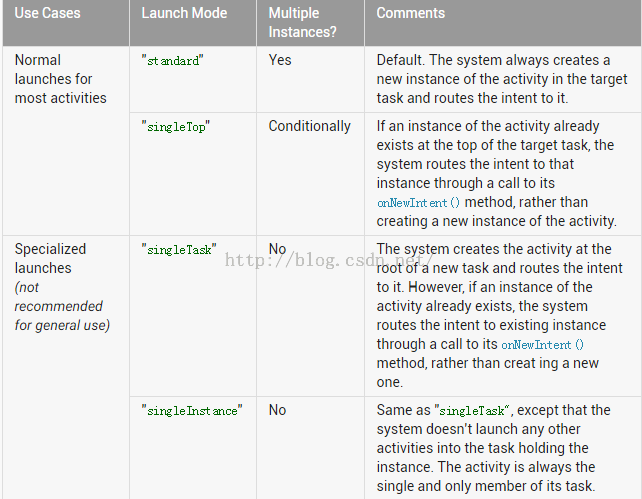
Task: Open the onNewIntent() link in singleTop comments
Action: pos(419,202)
